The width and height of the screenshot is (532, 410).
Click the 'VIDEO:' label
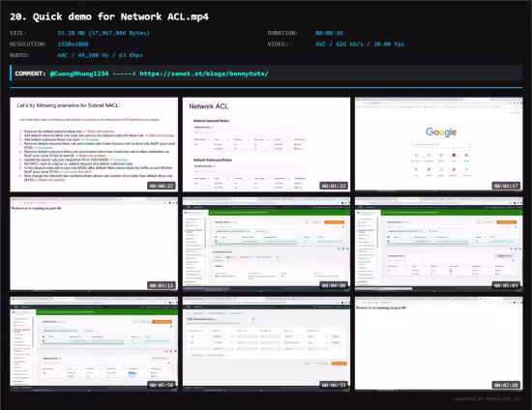coord(278,44)
